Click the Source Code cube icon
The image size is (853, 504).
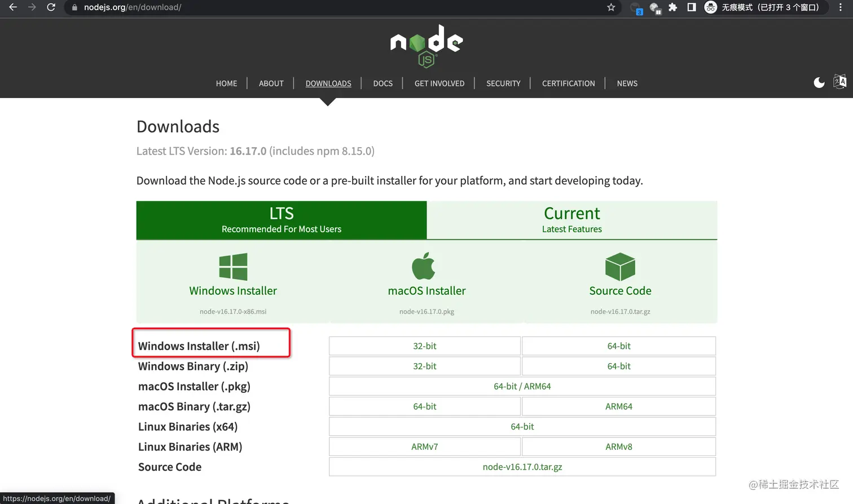[x=620, y=267]
